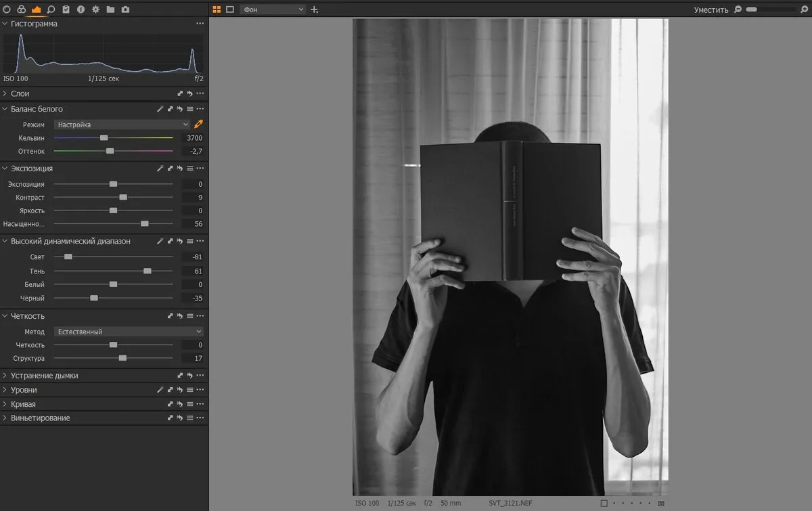Click the Оттенок value field -2,7
The image size is (812, 511).
tap(192, 151)
